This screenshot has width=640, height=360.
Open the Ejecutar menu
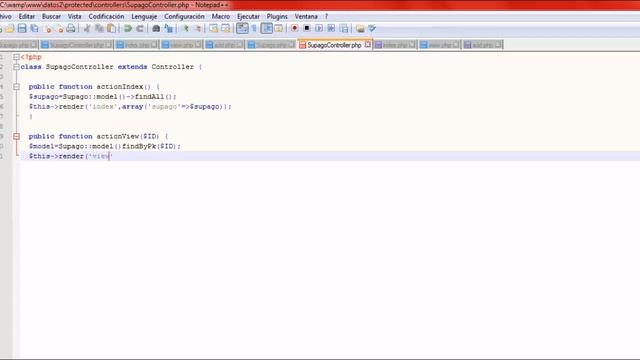click(248, 16)
